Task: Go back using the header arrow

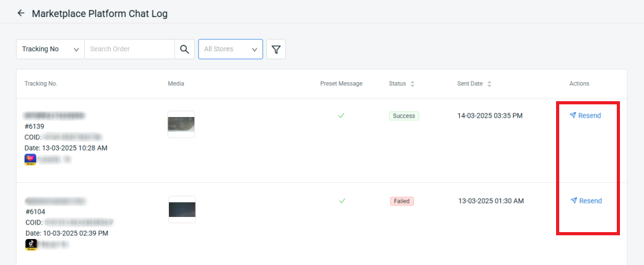Action: pos(21,13)
